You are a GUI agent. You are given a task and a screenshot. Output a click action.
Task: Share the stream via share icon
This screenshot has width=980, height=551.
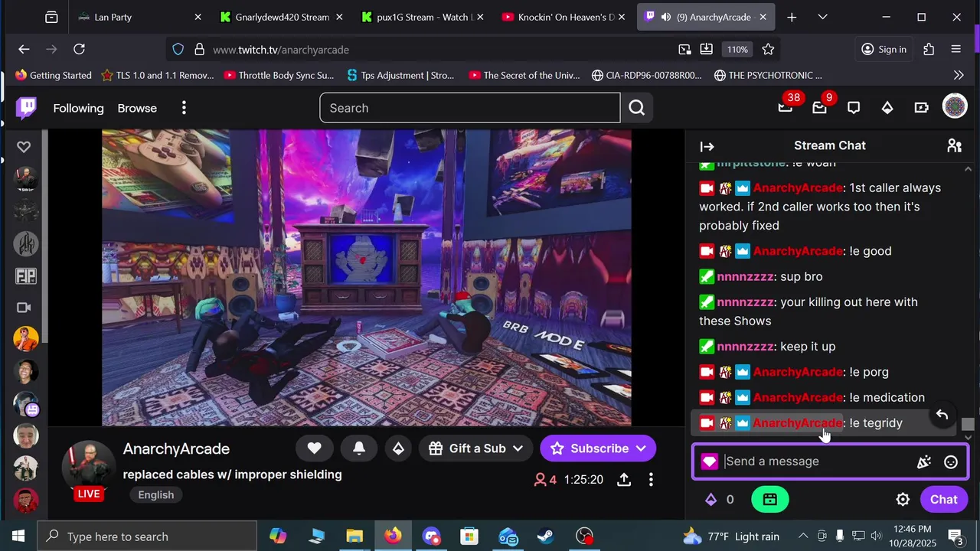coord(624,480)
